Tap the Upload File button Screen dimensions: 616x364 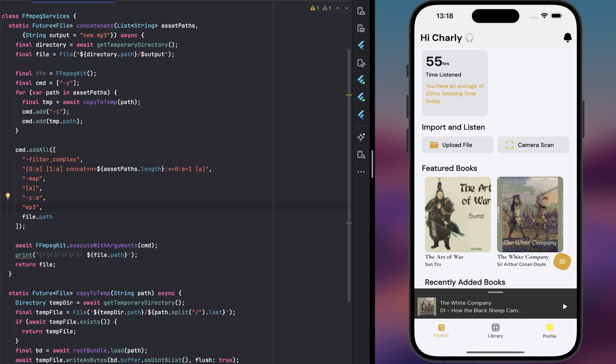point(457,145)
